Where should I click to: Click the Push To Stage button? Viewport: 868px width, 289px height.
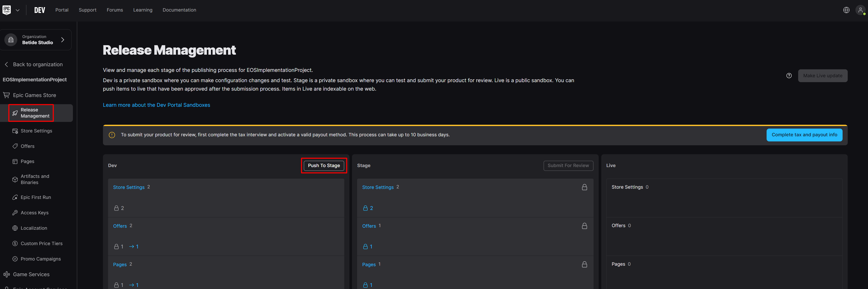(x=323, y=165)
